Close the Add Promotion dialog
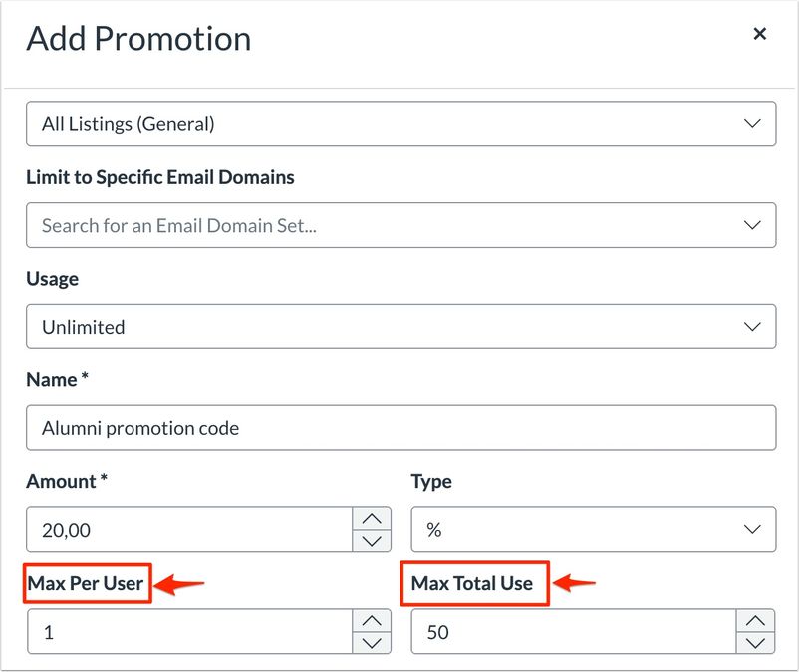799x672 pixels. (x=759, y=34)
